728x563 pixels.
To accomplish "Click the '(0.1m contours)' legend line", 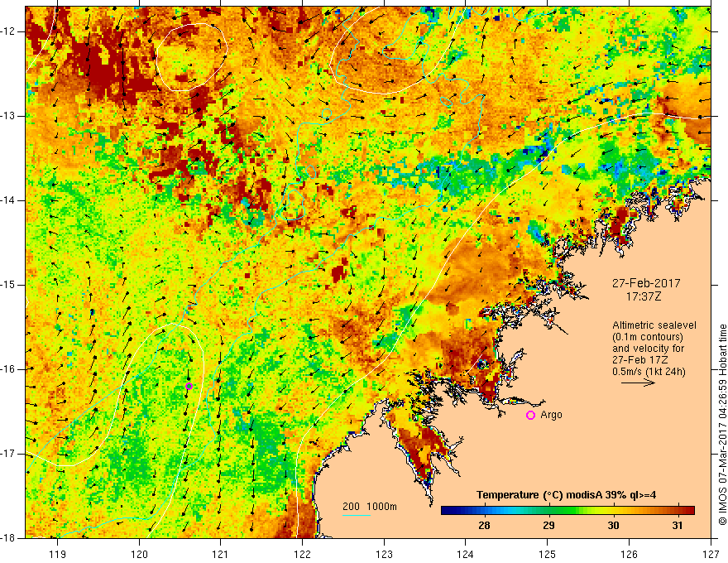I will pyautogui.click(x=648, y=337).
